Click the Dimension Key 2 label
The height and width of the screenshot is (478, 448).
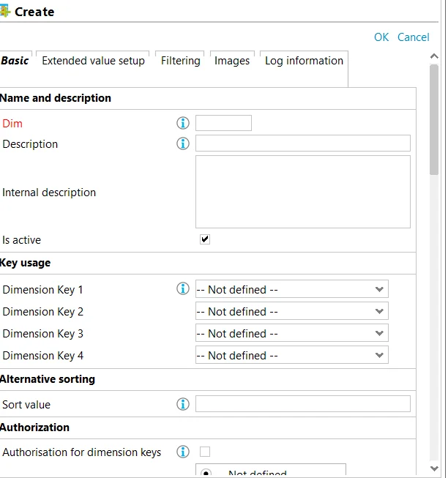point(43,312)
